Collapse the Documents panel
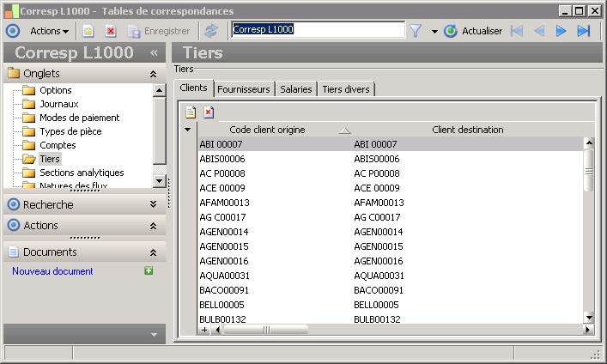Viewport: 607px width, 364px height. (x=153, y=252)
